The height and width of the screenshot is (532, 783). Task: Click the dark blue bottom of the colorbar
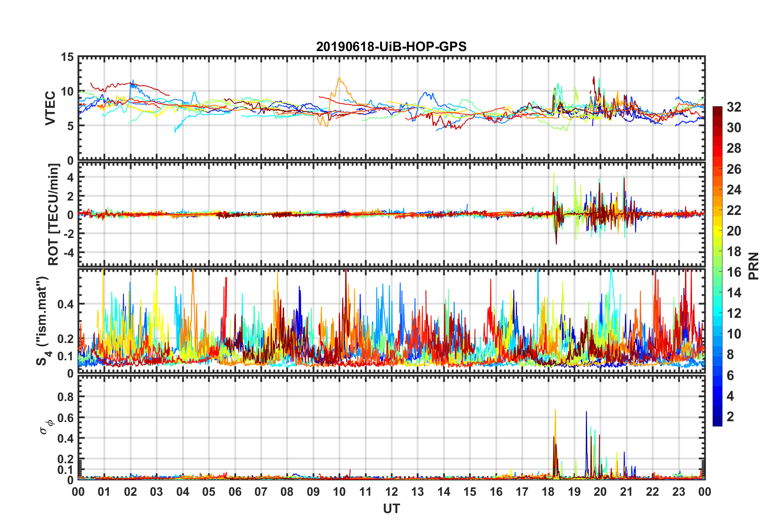[x=717, y=422]
